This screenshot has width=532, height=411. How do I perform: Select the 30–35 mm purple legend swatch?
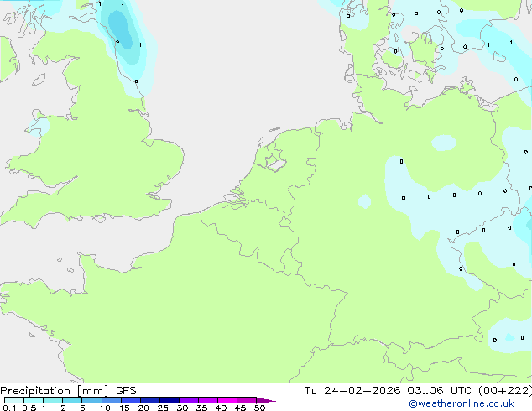click(189, 400)
